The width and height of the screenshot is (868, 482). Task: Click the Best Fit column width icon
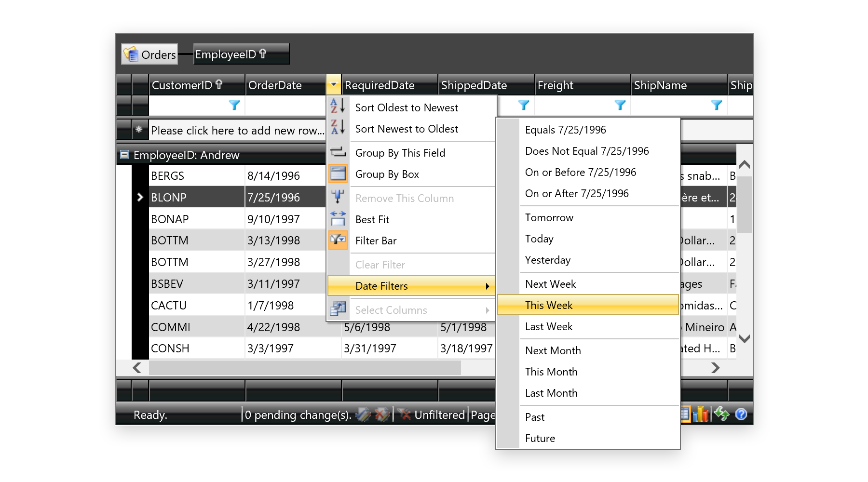pyautogui.click(x=338, y=219)
